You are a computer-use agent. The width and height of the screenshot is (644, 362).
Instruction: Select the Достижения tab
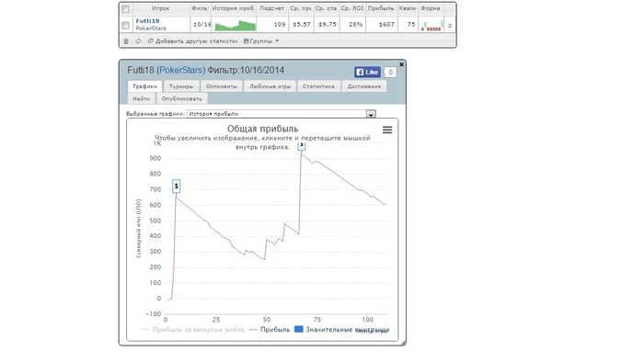click(364, 86)
